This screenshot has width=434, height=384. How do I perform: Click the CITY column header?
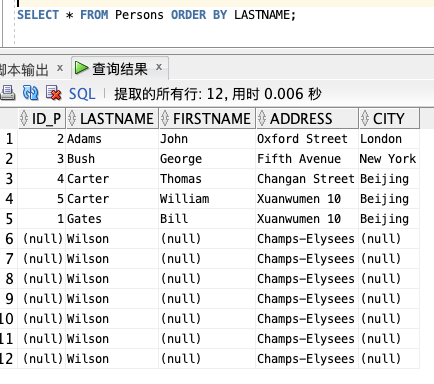pos(389,118)
